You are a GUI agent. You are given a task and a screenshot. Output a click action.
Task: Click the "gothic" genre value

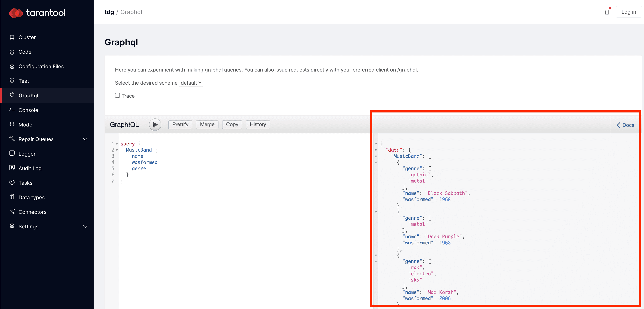click(419, 175)
